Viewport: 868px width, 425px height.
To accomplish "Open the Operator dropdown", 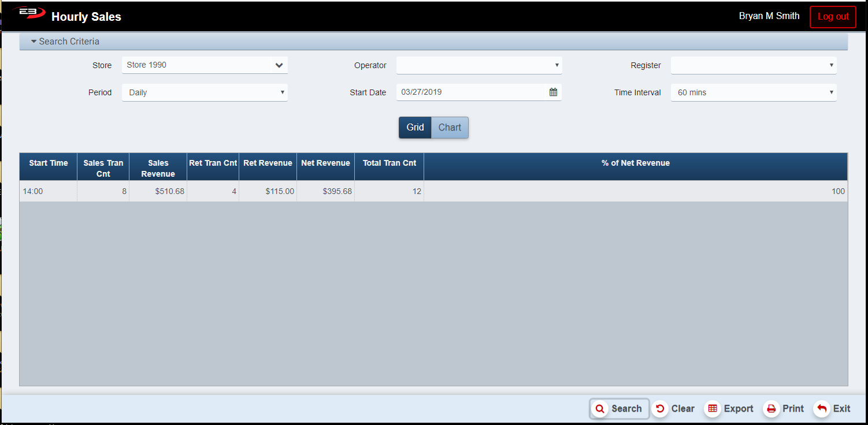I will pyautogui.click(x=478, y=65).
